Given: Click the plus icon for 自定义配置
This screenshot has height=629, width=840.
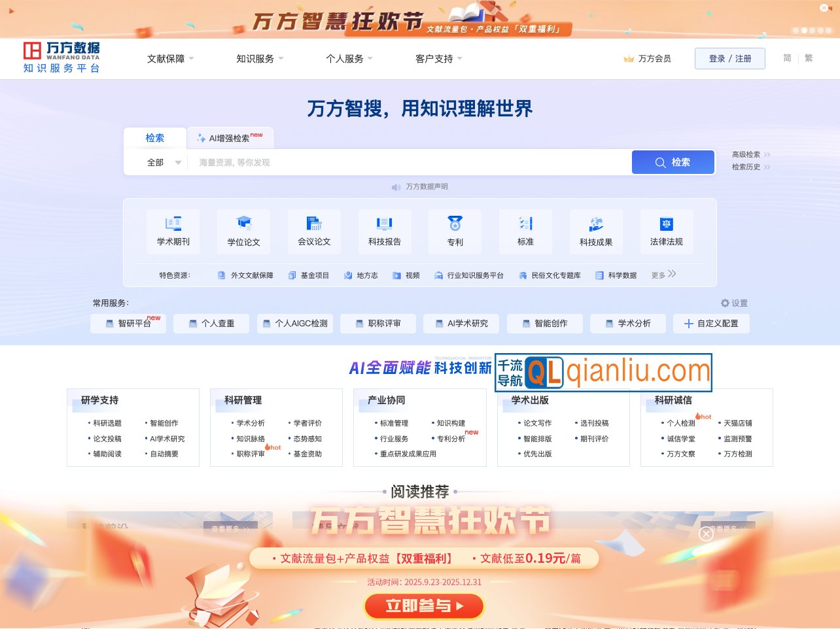Looking at the screenshot, I should [688, 323].
